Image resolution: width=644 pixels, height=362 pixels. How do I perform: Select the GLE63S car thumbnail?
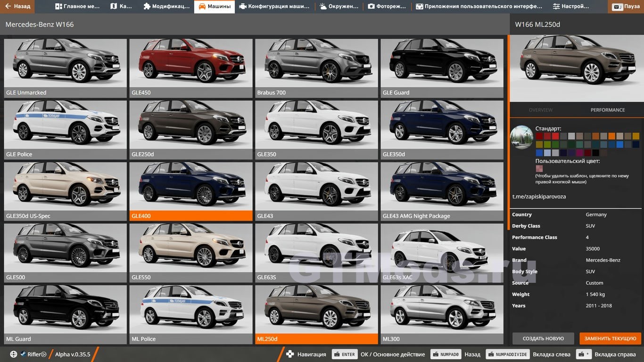pos(316,253)
